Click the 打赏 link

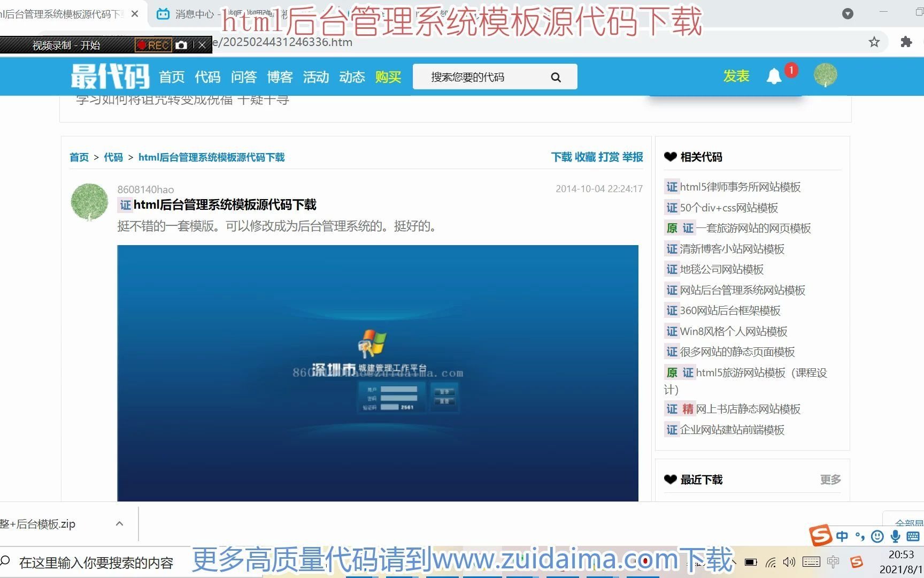pos(609,157)
